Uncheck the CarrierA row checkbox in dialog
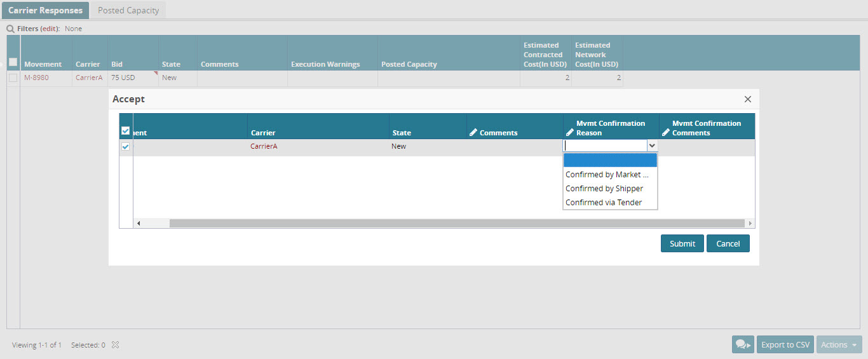This screenshot has height=359, width=868. point(125,147)
